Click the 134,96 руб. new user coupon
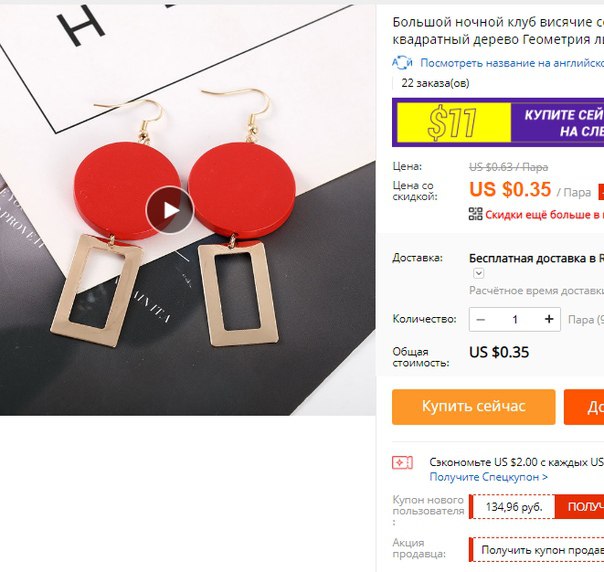This screenshot has width=604, height=572. pyautogui.click(x=514, y=507)
